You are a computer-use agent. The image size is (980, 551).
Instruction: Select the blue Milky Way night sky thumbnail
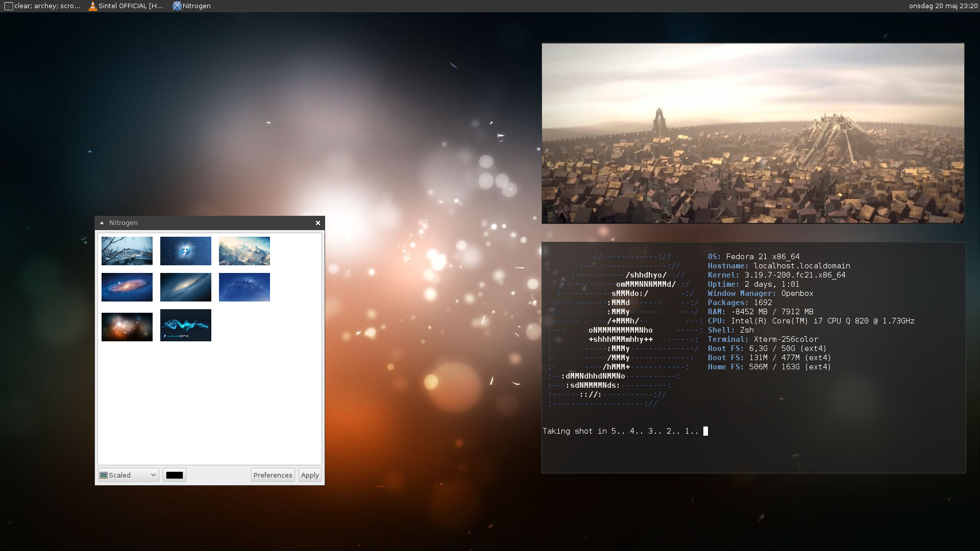244,287
